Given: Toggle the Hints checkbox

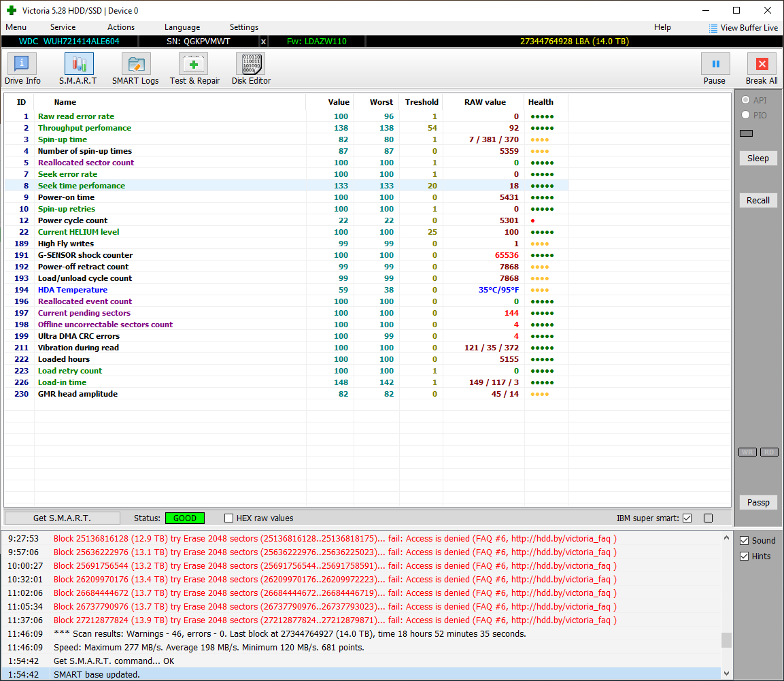Looking at the screenshot, I should pyautogui.click(x=744, y=556).
